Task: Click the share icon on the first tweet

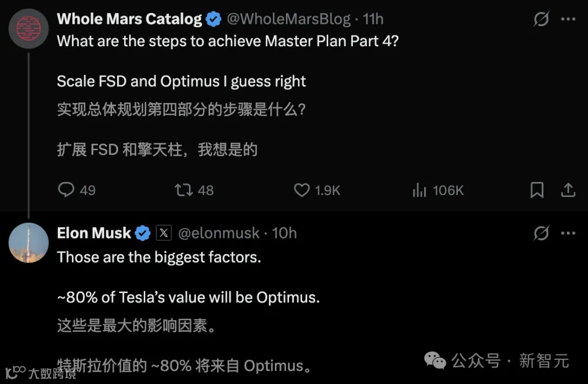Action: pyautogui.click(x=568, y=190)
